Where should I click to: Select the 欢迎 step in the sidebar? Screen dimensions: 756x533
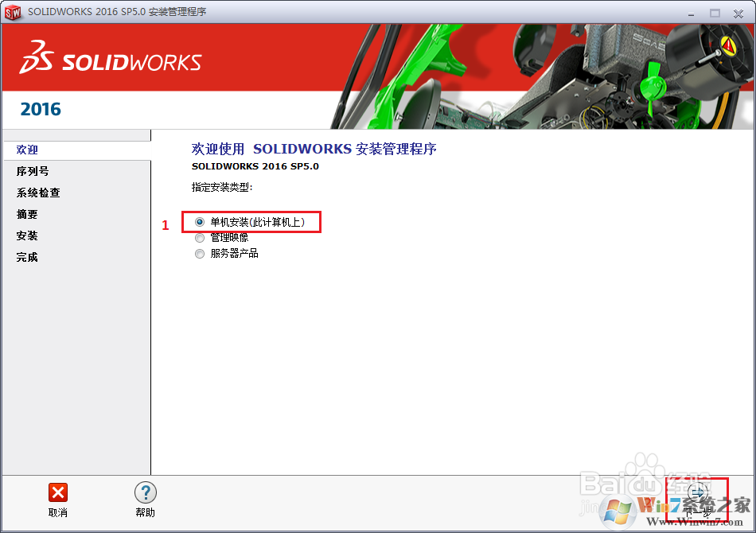click(x=26, y=150)
